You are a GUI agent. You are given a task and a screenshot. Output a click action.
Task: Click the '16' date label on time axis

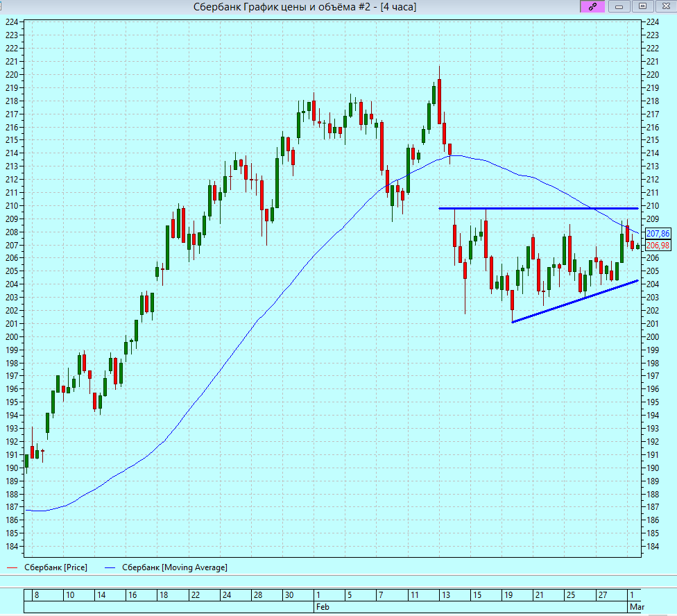(x=132, y=595)
